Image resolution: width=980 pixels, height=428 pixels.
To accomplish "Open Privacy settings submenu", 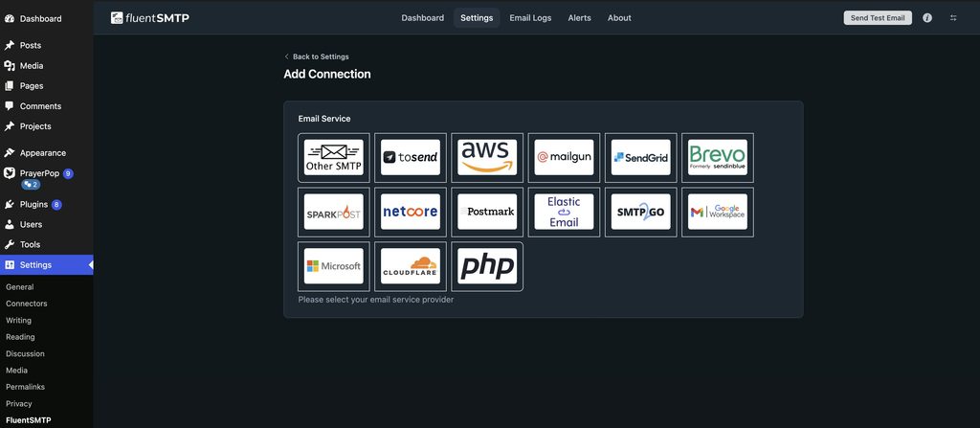I will tap(19, 404).
